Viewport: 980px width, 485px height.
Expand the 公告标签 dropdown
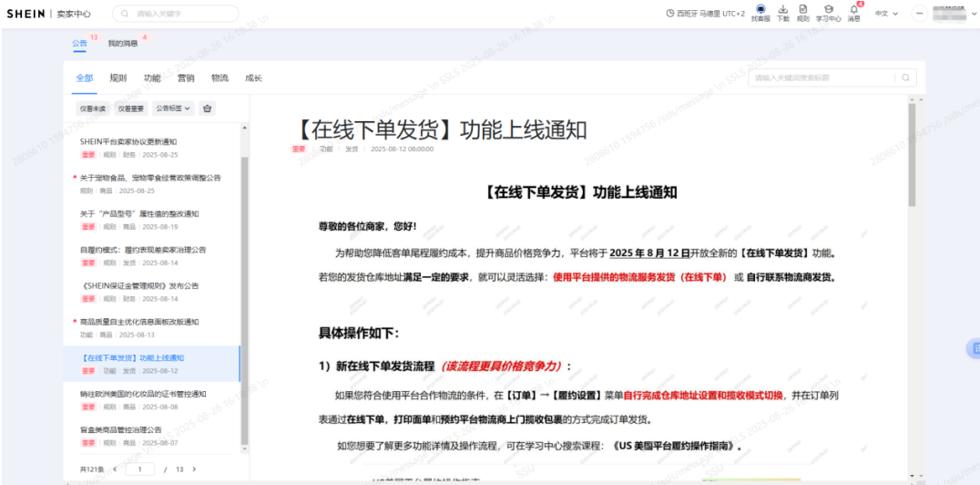pyautogui.click(x=173, y=108)
